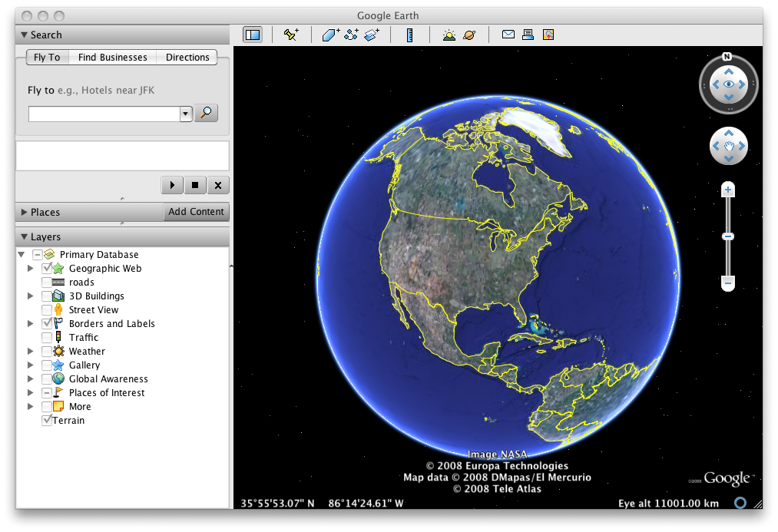Screen dimensions: 778x532
Task: Switch to the Directions tab
Action: coord(187,57)
